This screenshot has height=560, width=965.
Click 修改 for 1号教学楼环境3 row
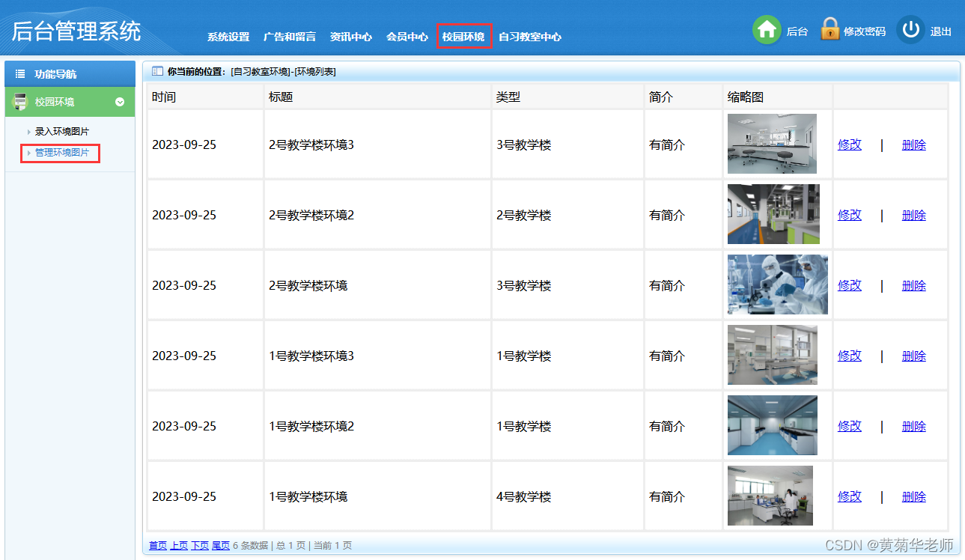pos(850,356)
